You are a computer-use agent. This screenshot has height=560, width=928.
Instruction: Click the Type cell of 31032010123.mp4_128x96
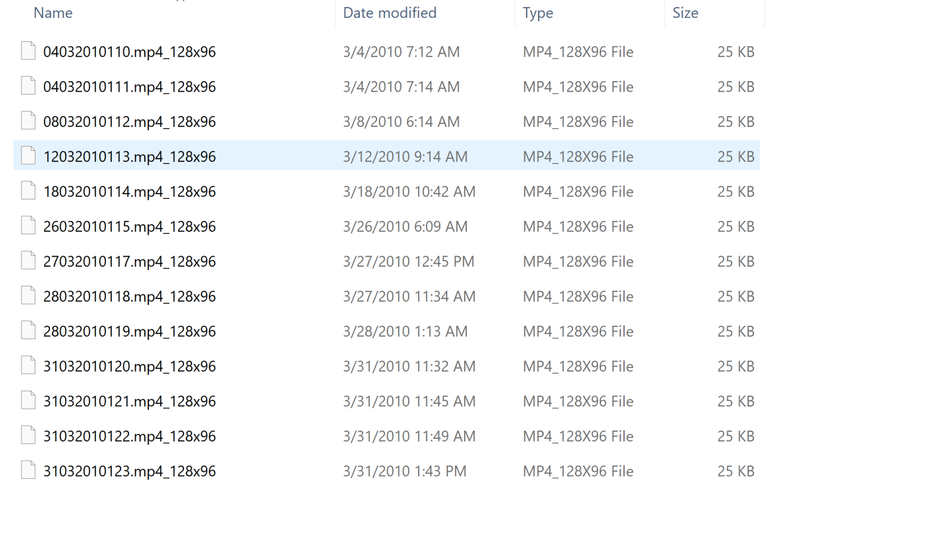click(x=578, y=471)
